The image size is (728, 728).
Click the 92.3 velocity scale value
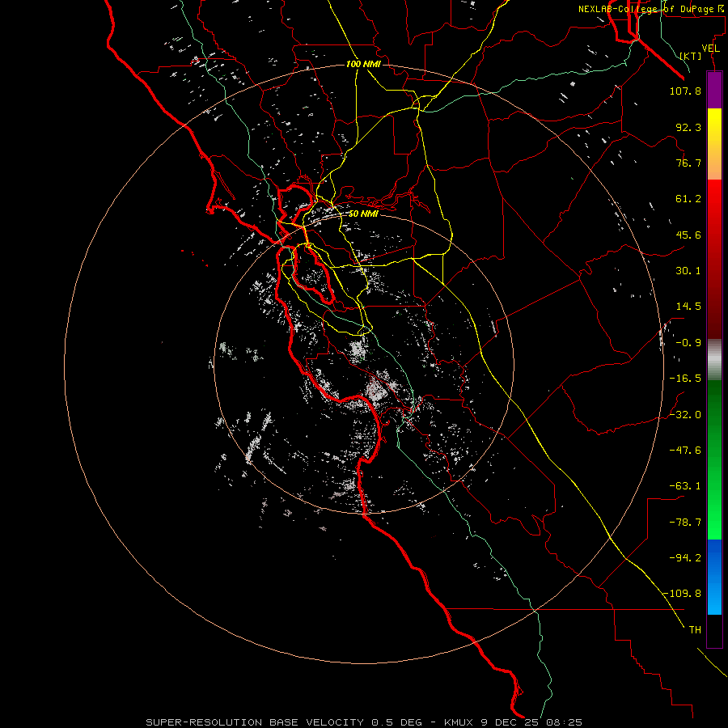pos(688,127)
